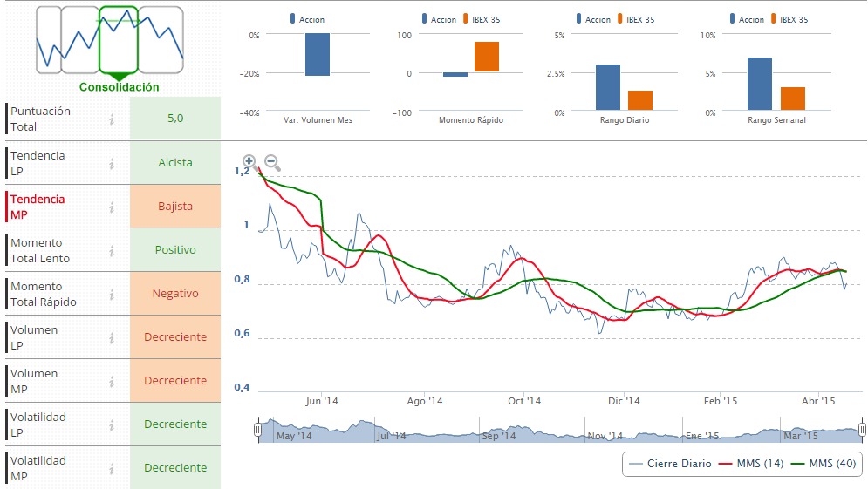Screen dimensions: 868x489
Task: Click left handle of date range navigator
Action: pyautogui.click(x=257, y=430)
